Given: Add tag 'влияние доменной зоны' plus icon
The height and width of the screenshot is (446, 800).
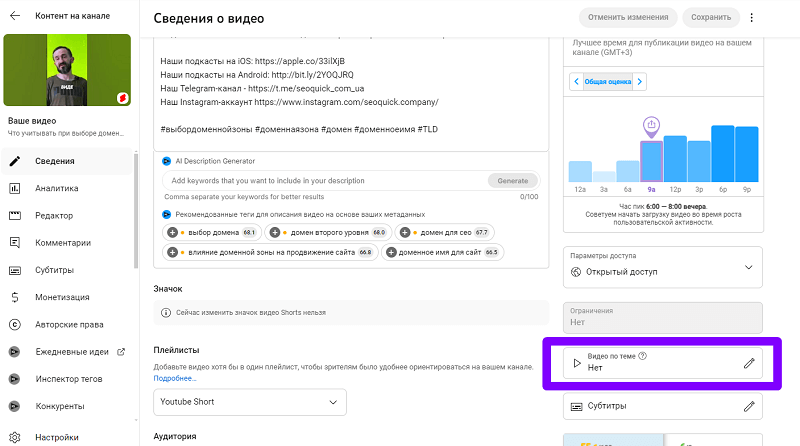Looking at the screenshot, I should pyautogui.click(x=172, y=252).
